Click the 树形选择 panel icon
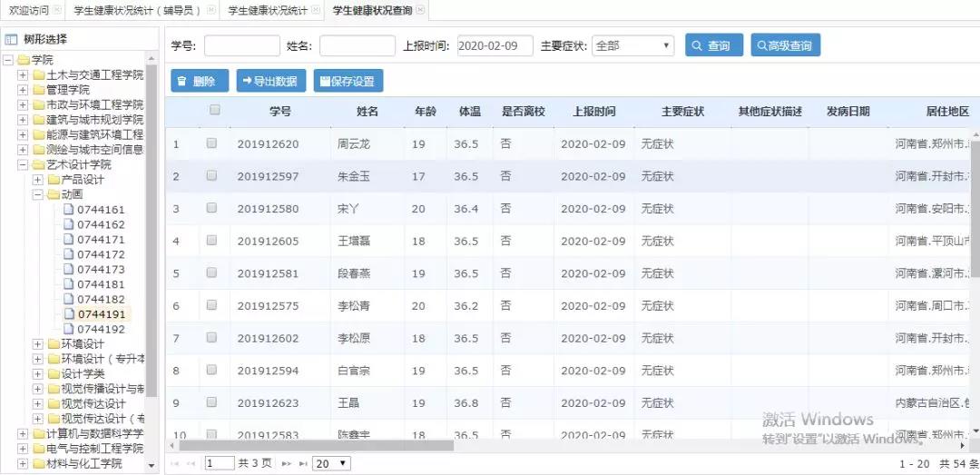980x475 pixels. (11, 40)
